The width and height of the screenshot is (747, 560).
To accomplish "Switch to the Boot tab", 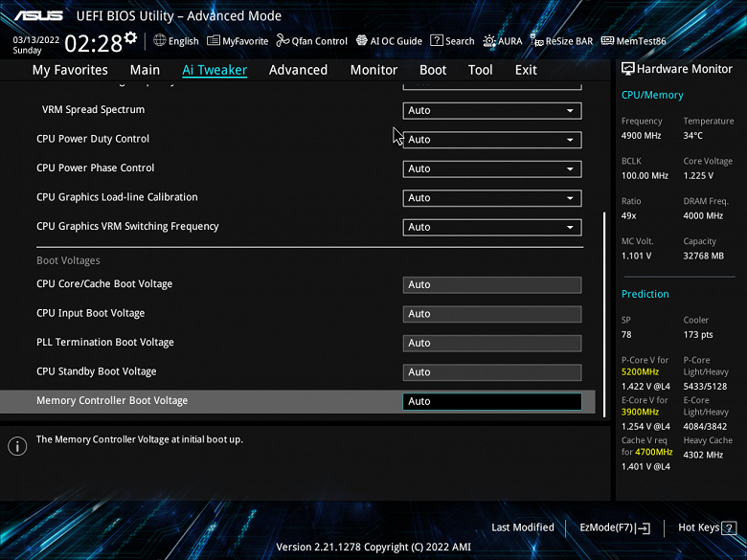I will (433, 70).
